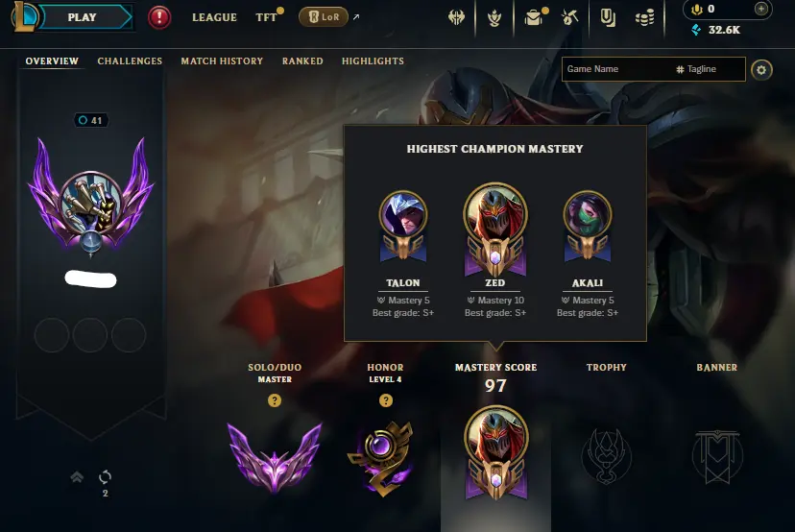Viewport: 795px width, 532px height.
Task: Select Talon mastery portrait
Action: tap(403, 227)
